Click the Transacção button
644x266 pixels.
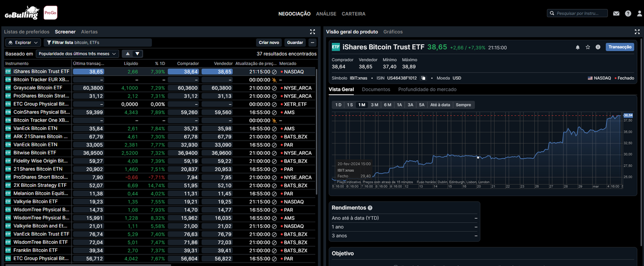(x=620, y=47)
